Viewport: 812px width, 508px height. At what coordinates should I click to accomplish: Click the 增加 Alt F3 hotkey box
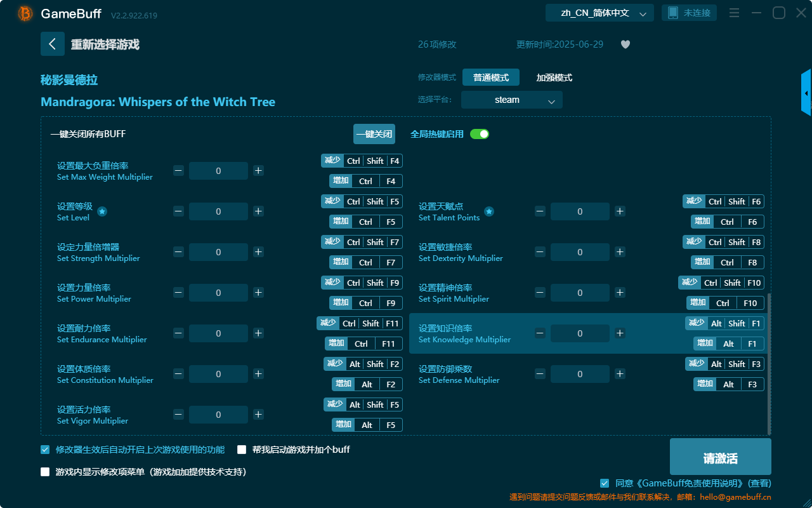pyautogui.click(x=729, y=384)
